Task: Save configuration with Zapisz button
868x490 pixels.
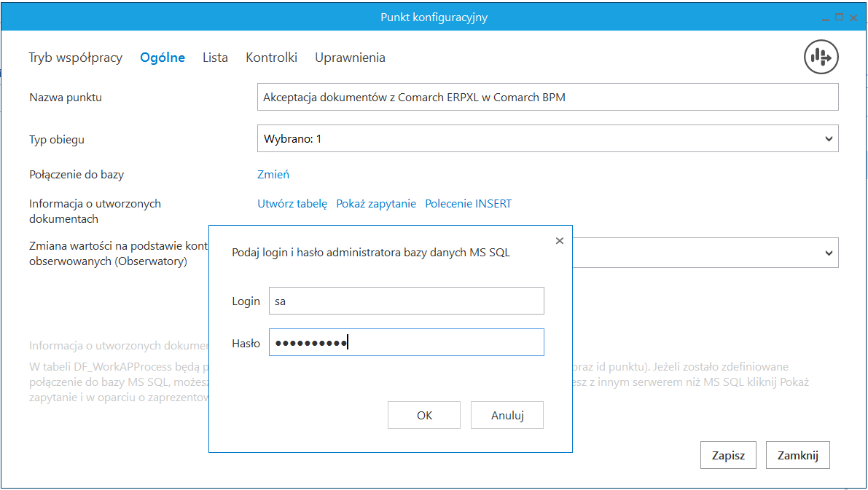Action: click(728, 456)
